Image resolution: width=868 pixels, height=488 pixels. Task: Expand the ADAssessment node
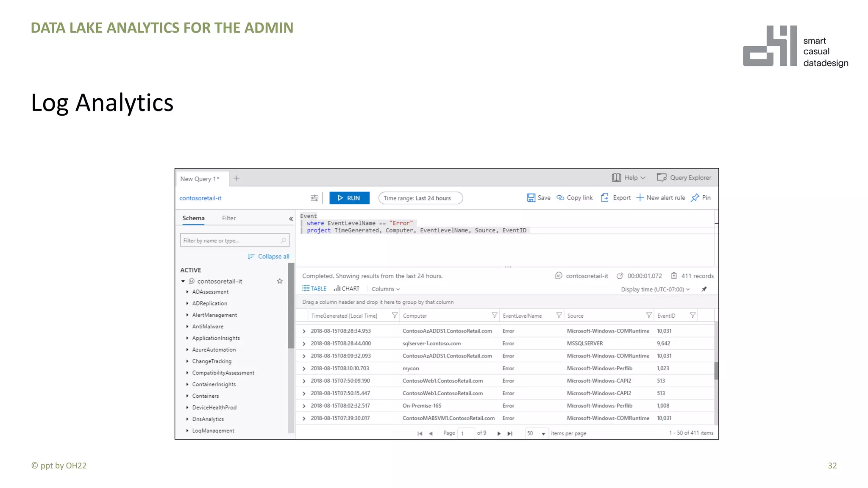[x=187, y=292]
